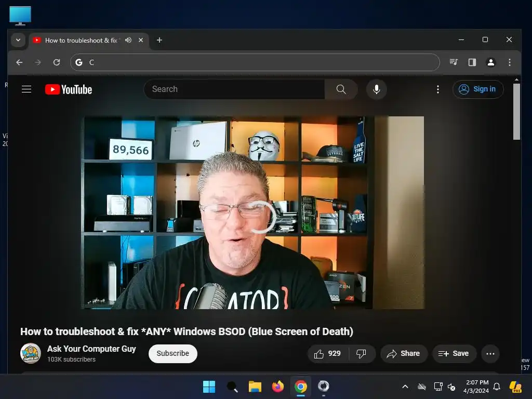Go back to the previous page
Screen dimensions: 532x399
[19, 62]
